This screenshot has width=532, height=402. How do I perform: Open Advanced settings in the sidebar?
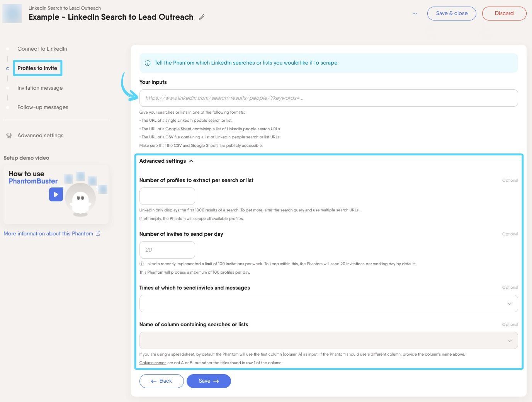[x=40, y=135]
